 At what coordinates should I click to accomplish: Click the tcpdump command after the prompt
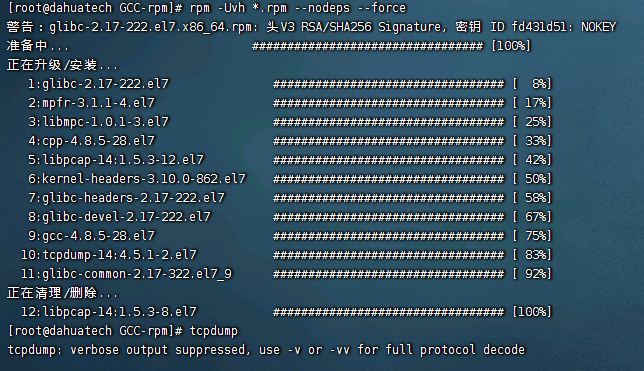(x=214, y=331)
